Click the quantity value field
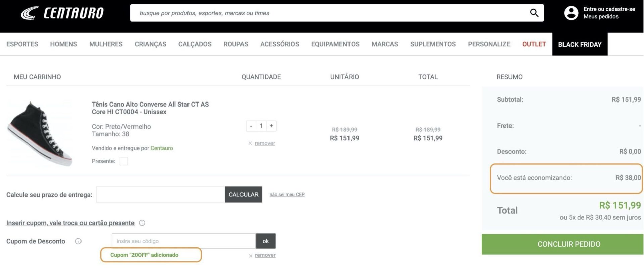644x271 pixels. point(261,126)
